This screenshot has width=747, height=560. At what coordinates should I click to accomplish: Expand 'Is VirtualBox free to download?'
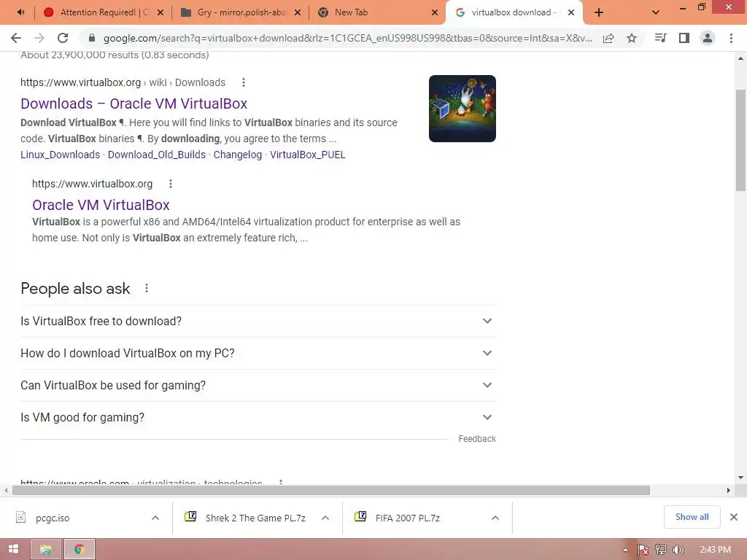tap(258, 321)
